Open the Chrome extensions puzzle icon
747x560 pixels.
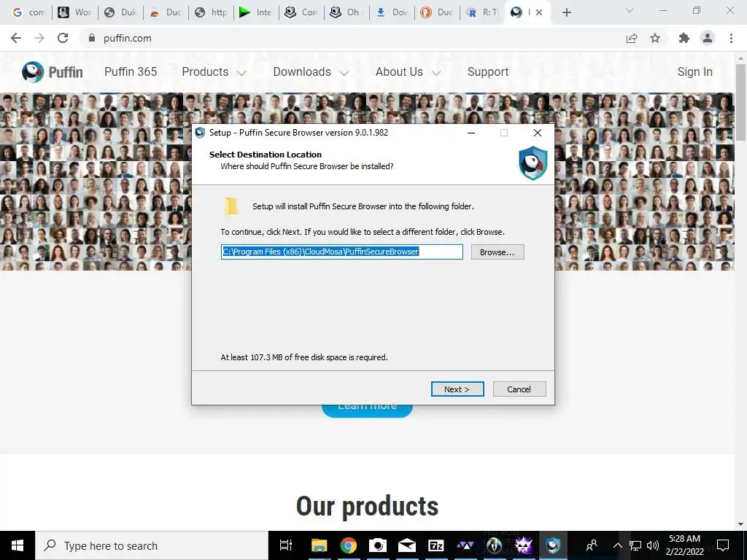point(684,38)
